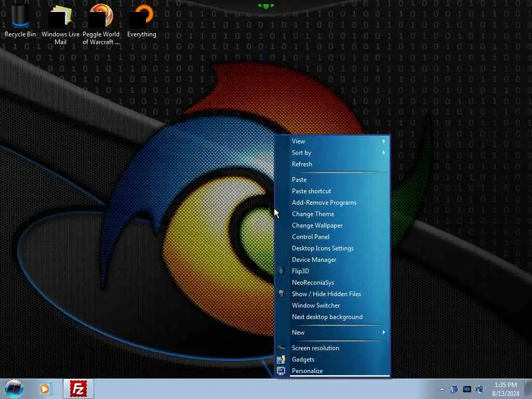The image size is (532, 399).
Task: Choose the Personalize menu entry
Action: tap(332, 371)
